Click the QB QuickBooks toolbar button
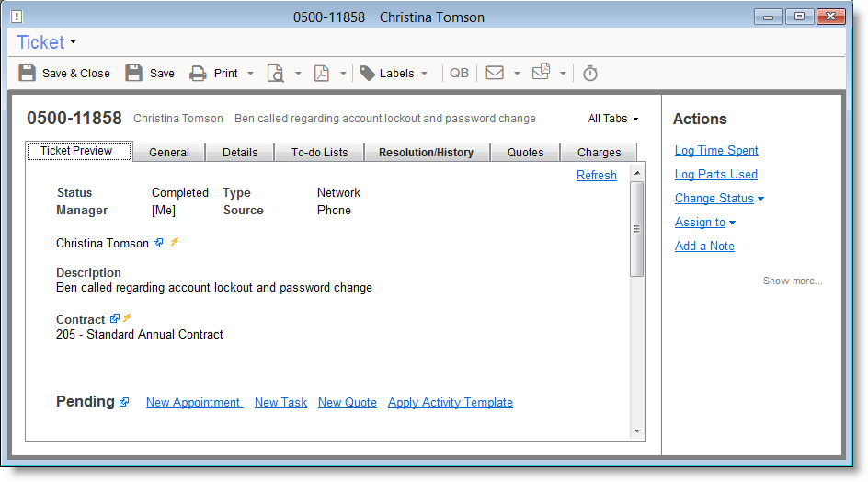The image size is (868, 482). (459, 74)
